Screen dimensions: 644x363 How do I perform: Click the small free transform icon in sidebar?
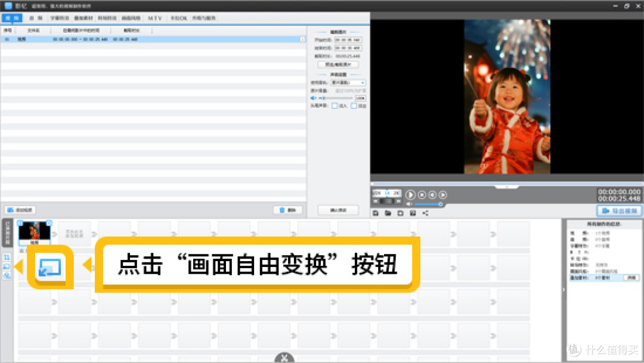click(x=7, y=266)
